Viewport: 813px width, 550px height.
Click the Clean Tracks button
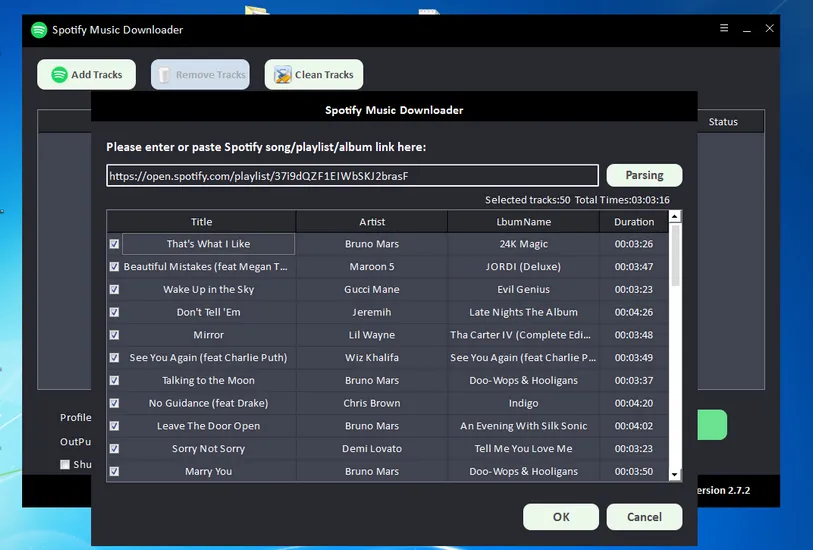pos(314,75)
